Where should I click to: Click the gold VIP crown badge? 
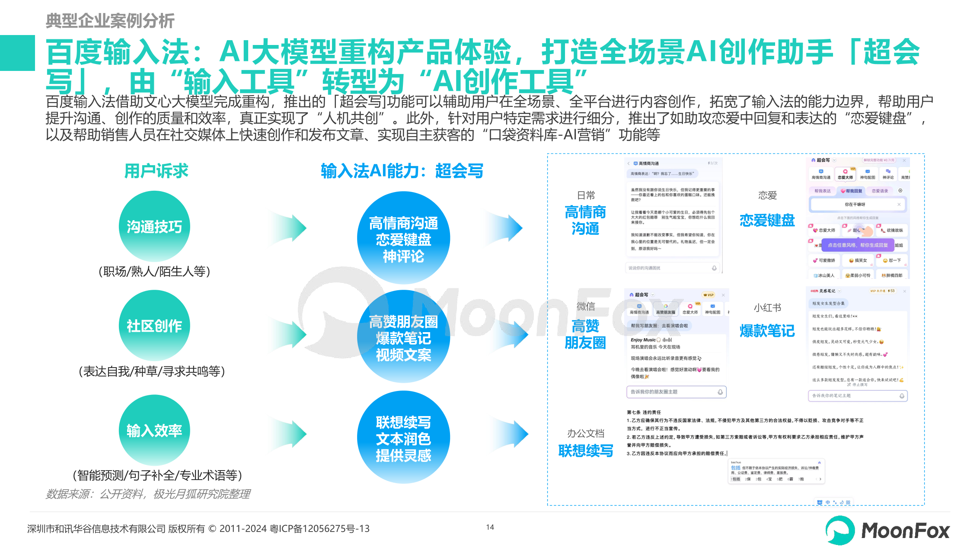click(x=709, y=295)
